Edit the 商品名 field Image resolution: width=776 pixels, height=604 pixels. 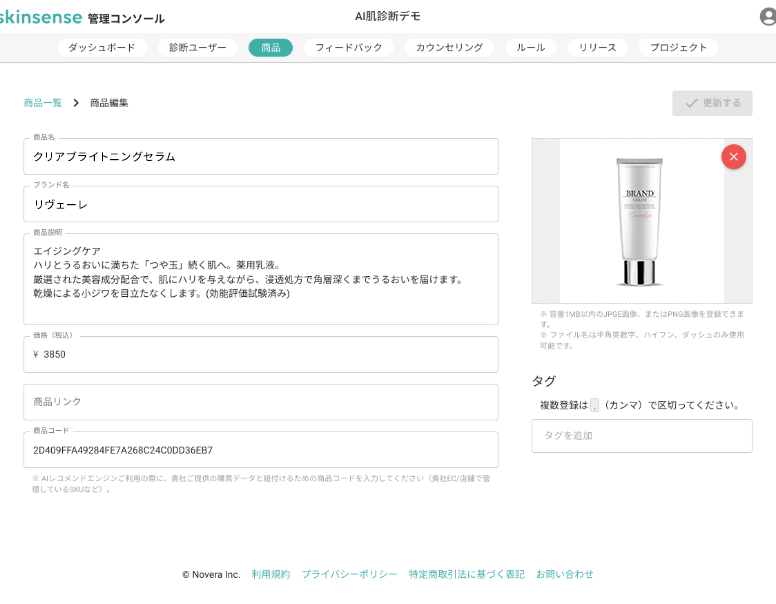[x=261, y=156]
